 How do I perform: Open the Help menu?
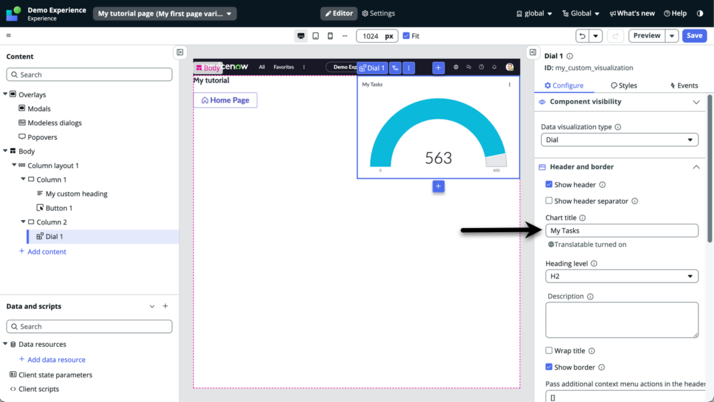pos(675,13)
